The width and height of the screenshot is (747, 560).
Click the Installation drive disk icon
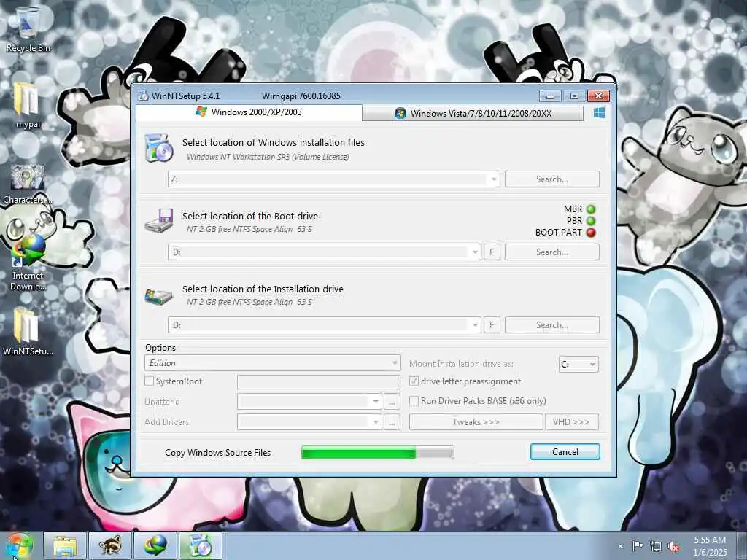[159, 296]
